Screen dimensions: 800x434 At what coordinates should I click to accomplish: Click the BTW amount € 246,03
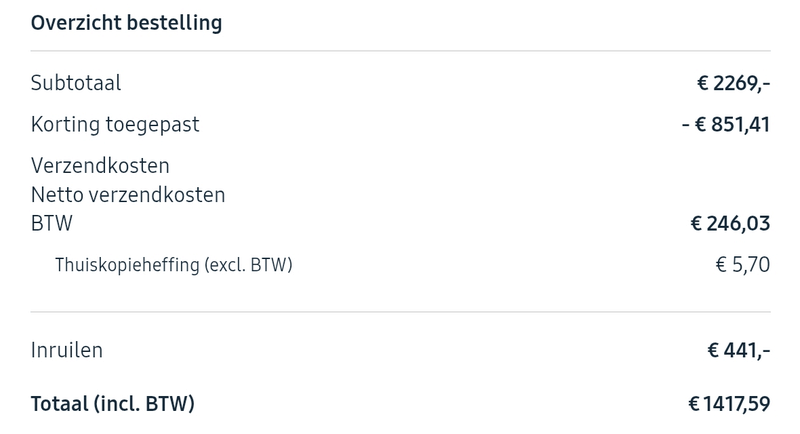730,223
